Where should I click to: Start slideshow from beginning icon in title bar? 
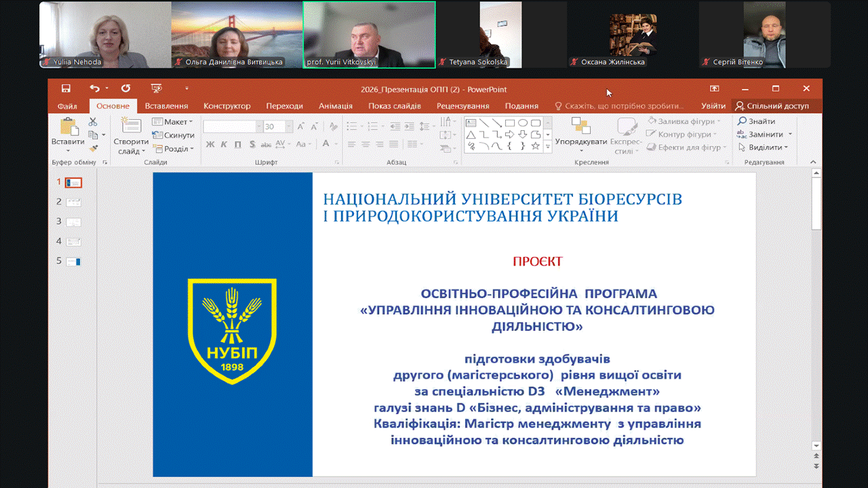click(157, 89)
